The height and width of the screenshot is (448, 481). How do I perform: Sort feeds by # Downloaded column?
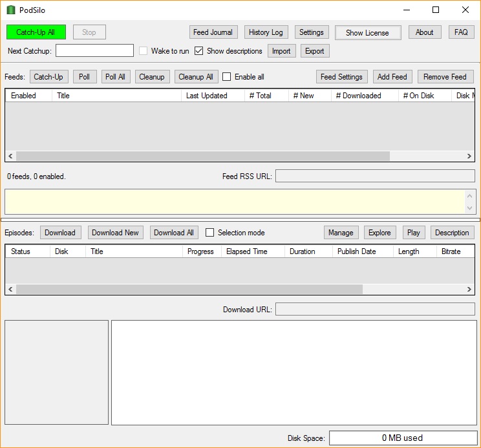point(365,96)
